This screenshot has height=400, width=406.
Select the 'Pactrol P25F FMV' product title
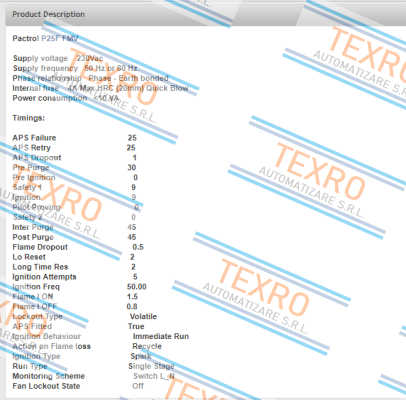45,38
